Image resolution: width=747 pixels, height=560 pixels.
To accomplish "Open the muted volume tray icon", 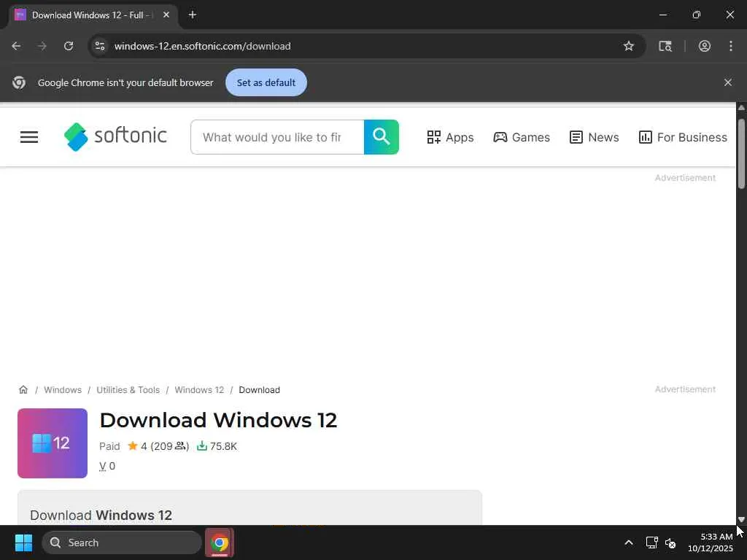I will [x=670, y=542].
